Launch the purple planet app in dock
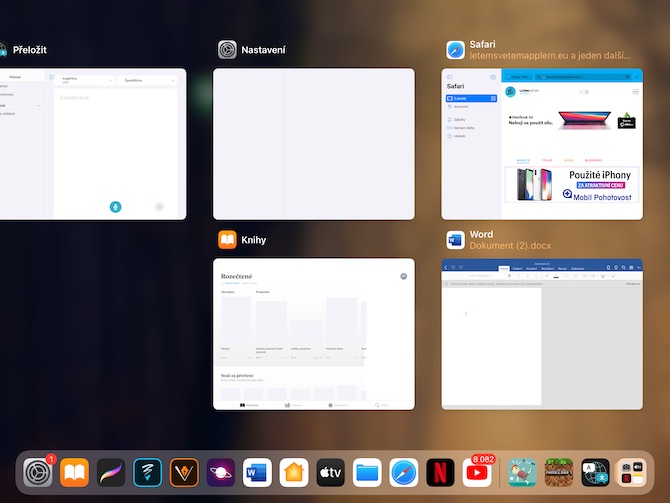 [221, 473]
